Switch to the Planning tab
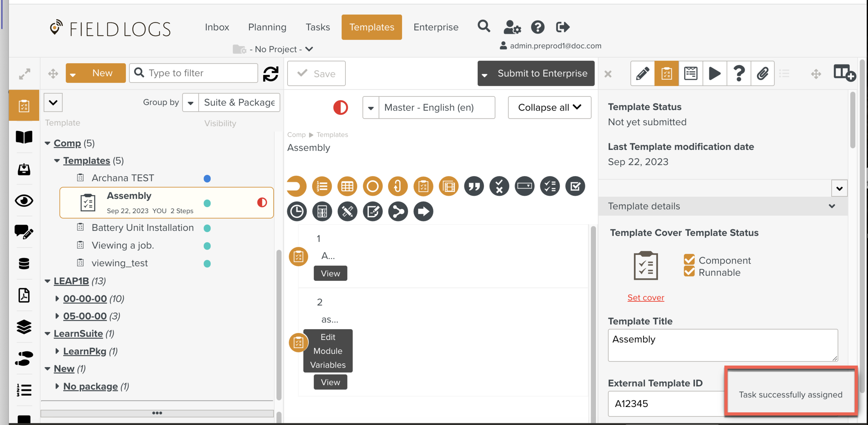Screen dimensions: 868x425 pyautogui.click(x=267, y=27)
